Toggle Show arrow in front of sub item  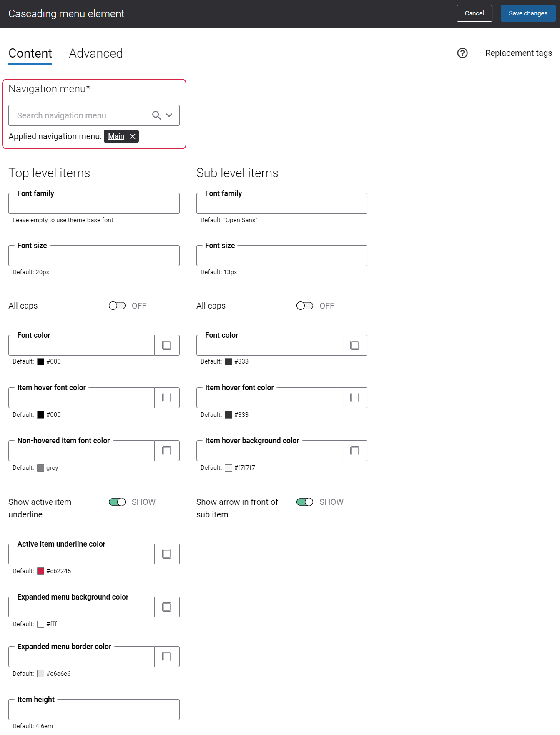(x=305, y=502)
